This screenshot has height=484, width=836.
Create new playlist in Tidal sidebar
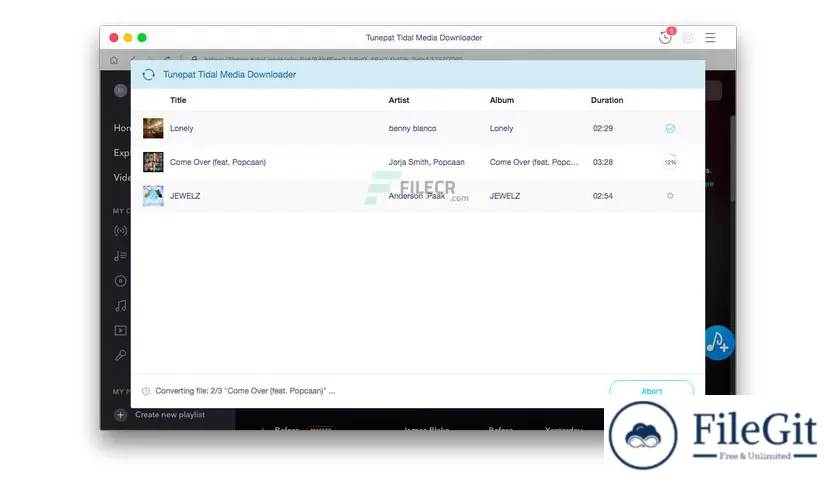(x=170, y=415)
